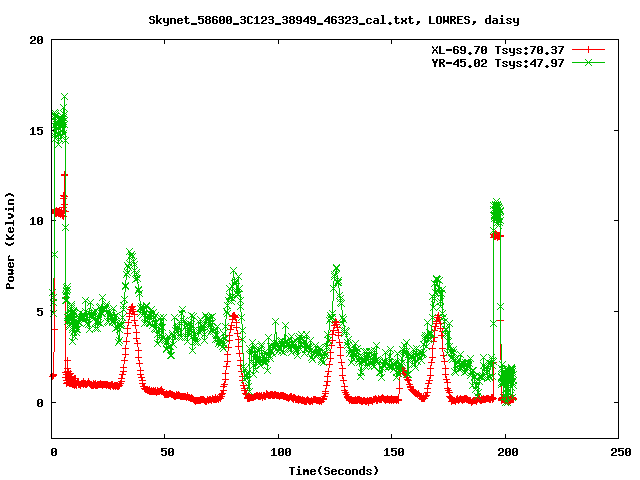Click y-axis tick label 10

click(x=36, y=221)
